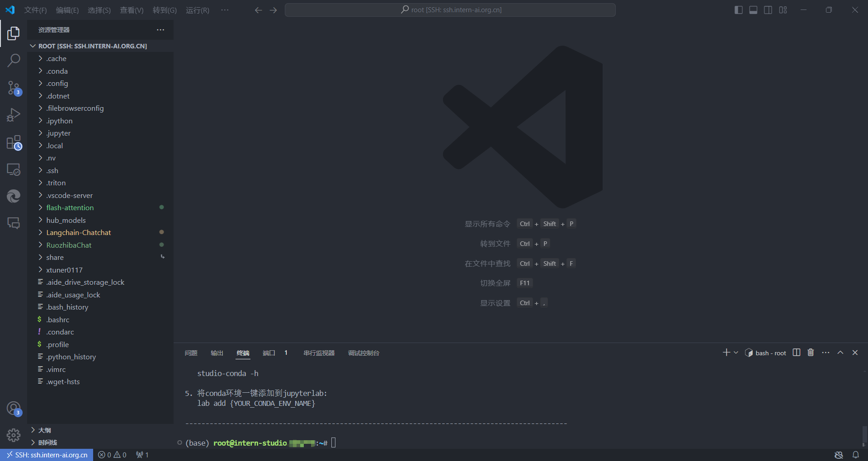Click the command center search box
This screenshot has width=868, height=461.
[450, 10]
